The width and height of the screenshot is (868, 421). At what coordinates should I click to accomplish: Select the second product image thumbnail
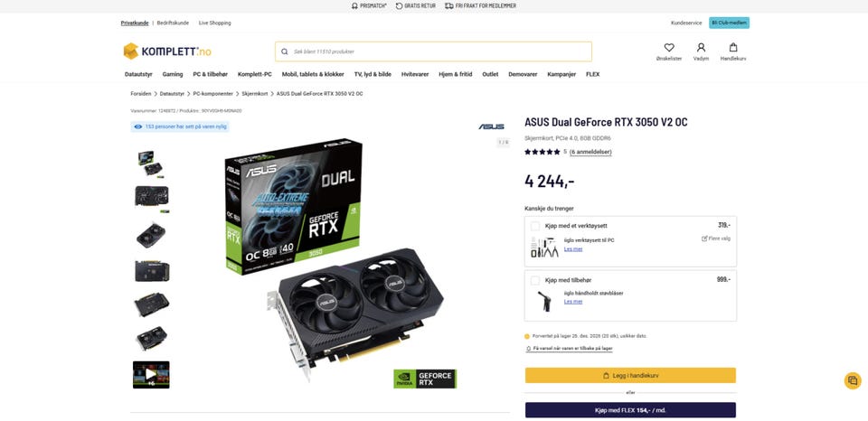coord(152,196)
